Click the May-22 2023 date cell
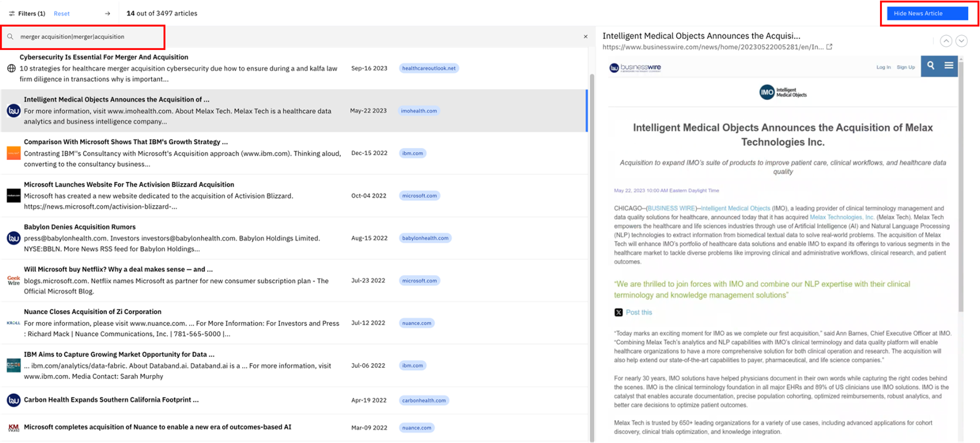 point(368,111)
